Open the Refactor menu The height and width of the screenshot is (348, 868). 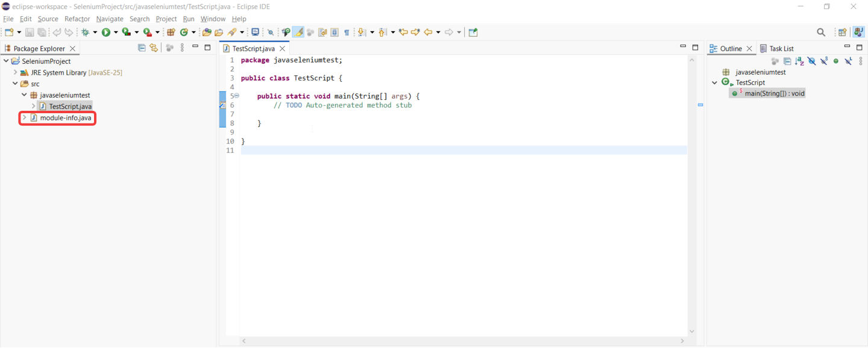tap(77, 19)
